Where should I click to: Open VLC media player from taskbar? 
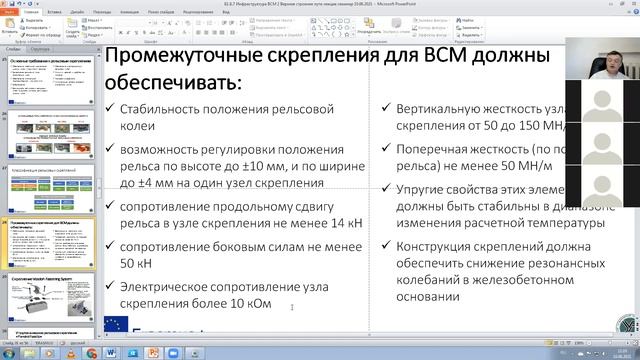pos(71,353)
